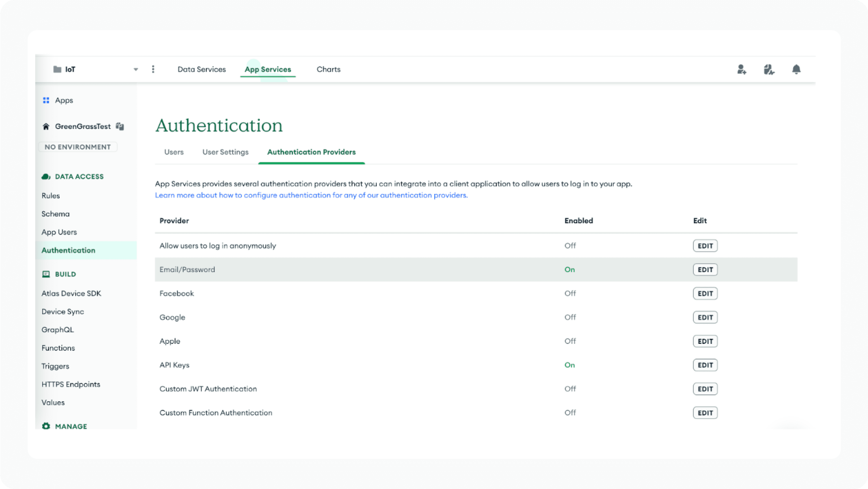Open Schema in the sidebar
The image size is (868, 489).
(x=56, y=214)
